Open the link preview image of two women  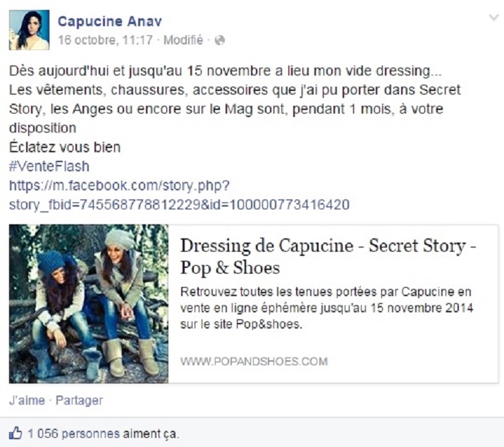point(89,304)
